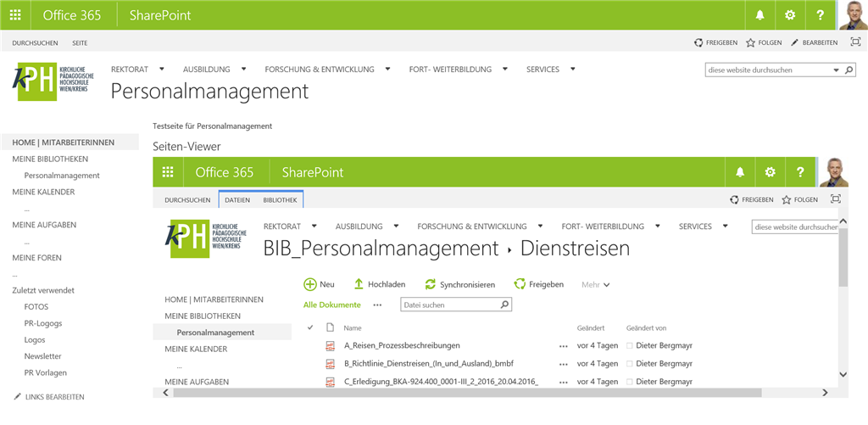The height and width of the screenshot is (425, 868).
Task: Open outer DURCHSUCHEN ribbon tab
Action: pos(35,42)
